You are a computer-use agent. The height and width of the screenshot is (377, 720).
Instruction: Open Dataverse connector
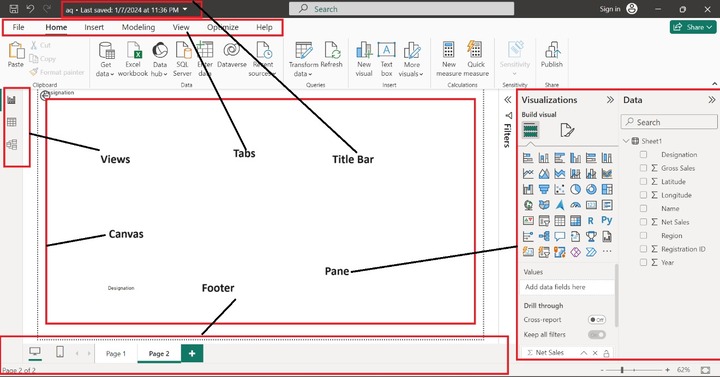pyautogui.click(x=232, y=55)
